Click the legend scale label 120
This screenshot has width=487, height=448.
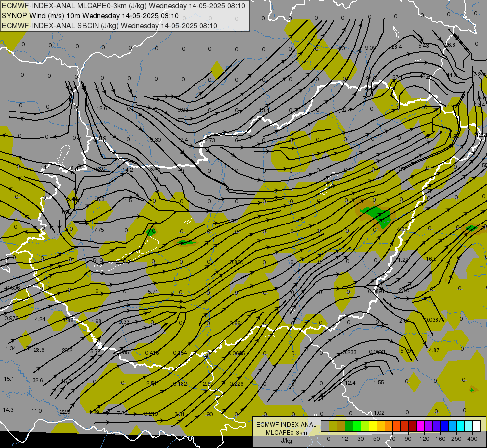coord(424,439)
